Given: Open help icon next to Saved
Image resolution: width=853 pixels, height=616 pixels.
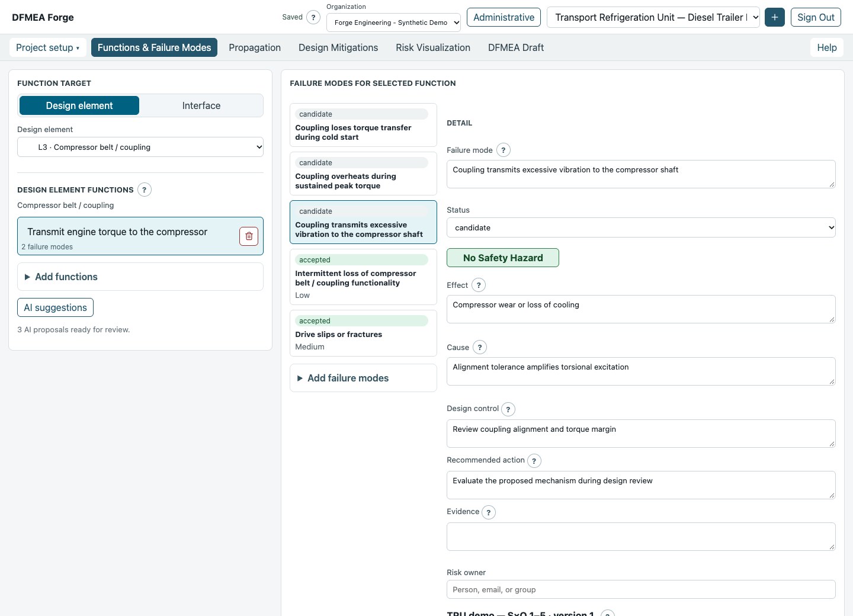Looking at the screenshot, I should 313,17.
